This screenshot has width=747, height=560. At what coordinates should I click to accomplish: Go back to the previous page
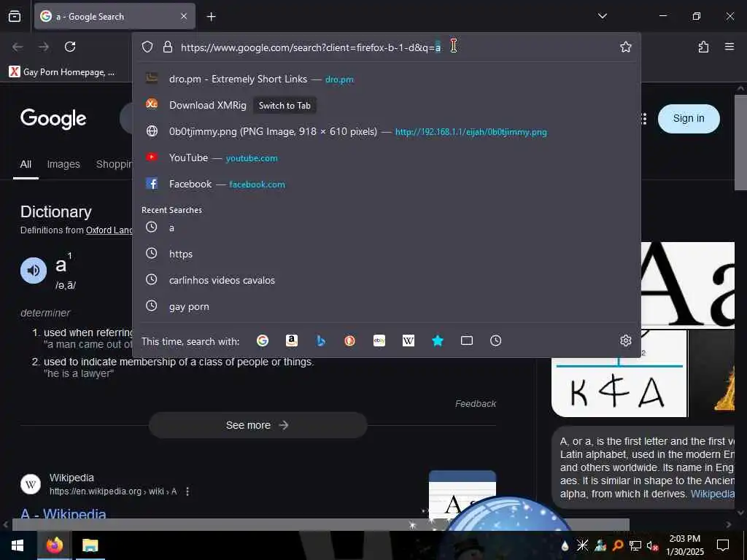(x=18, y=47)
